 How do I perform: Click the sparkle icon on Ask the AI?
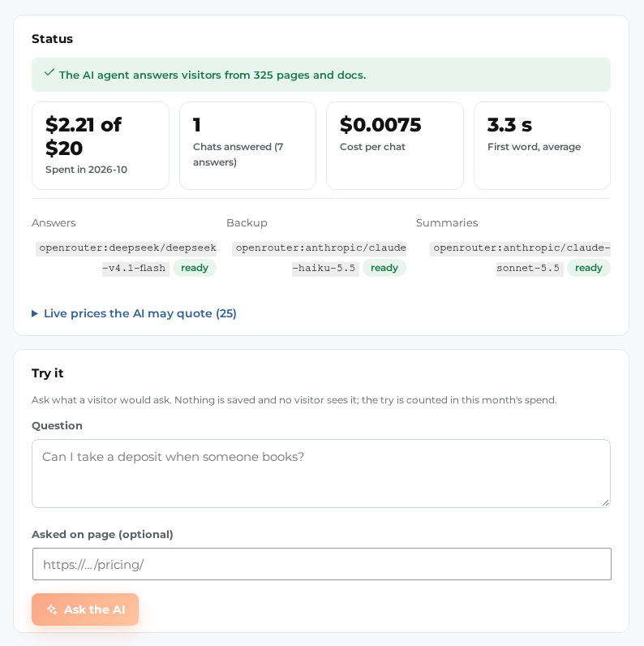point(52,609)
